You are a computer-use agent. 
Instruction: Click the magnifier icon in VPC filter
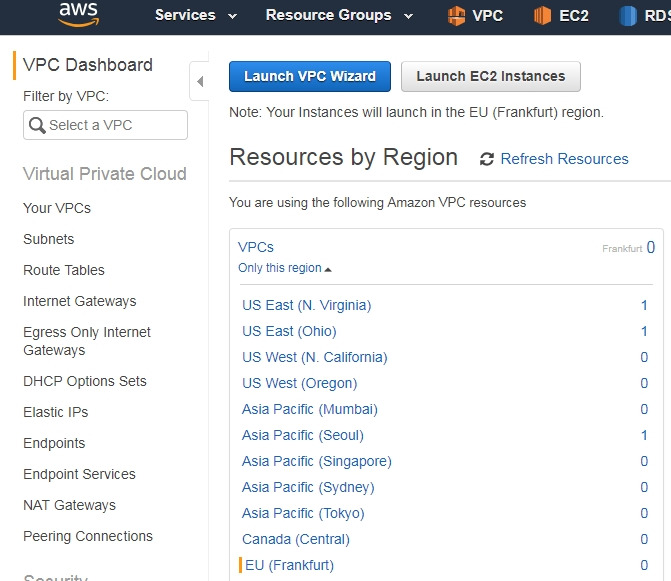click(x=37, y=125)
